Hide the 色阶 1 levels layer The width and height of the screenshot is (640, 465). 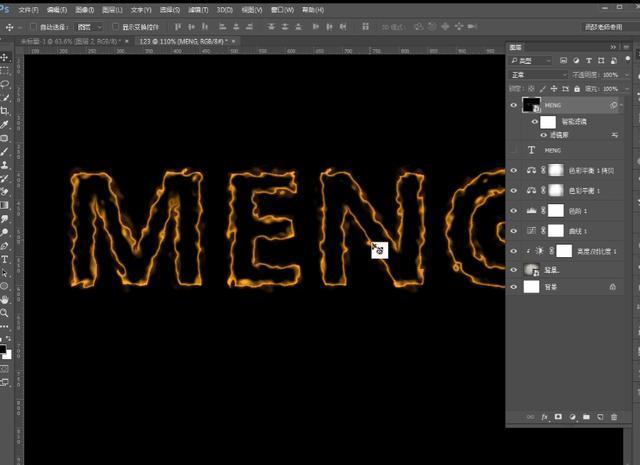[513, 211]
